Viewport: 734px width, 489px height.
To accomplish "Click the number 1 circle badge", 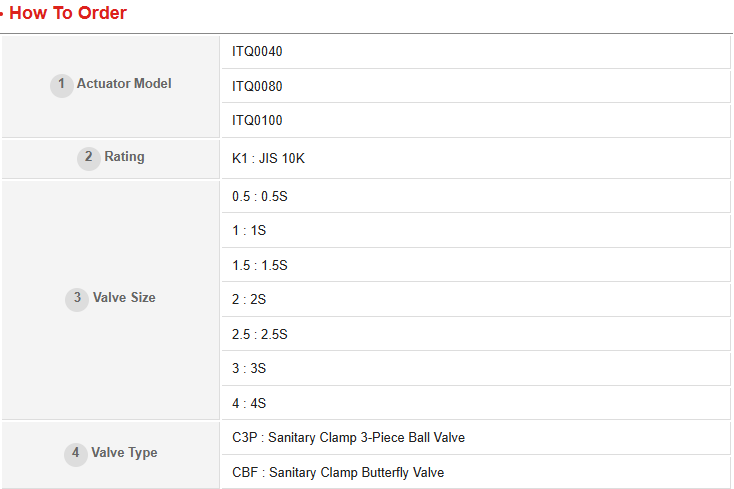I will pos(61,85).
